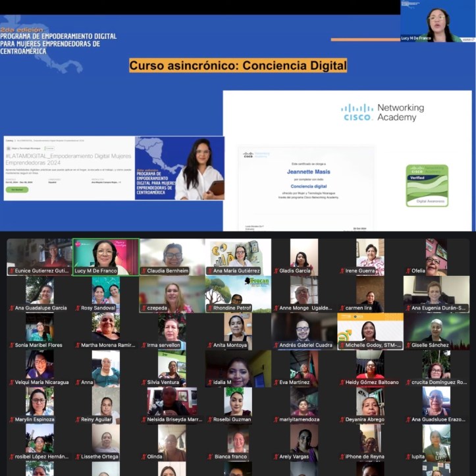Click the muted mic icon beside Sonia Maribel Flores
The image size is (476, 476).
(x=12, y=345)
